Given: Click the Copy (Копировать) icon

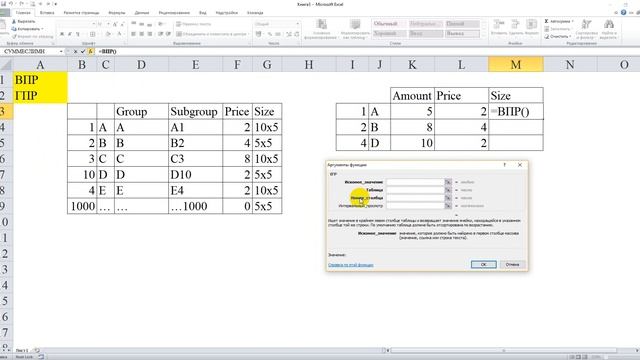Looking at the screenshot, I should point(14,29).
